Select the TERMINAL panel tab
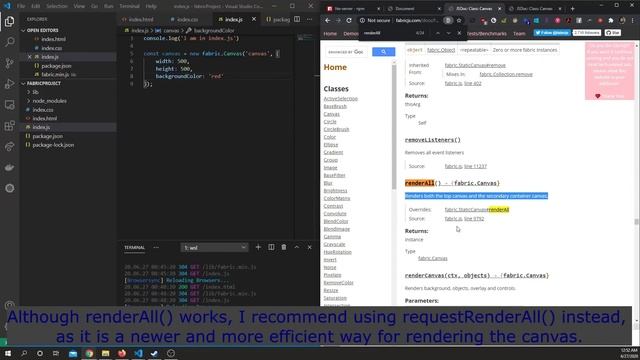 click(x=135, y=247)
